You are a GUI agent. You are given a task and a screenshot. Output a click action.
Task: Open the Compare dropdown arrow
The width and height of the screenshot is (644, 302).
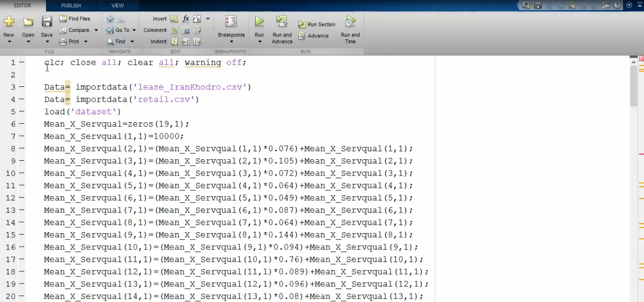tap(96, 30)
